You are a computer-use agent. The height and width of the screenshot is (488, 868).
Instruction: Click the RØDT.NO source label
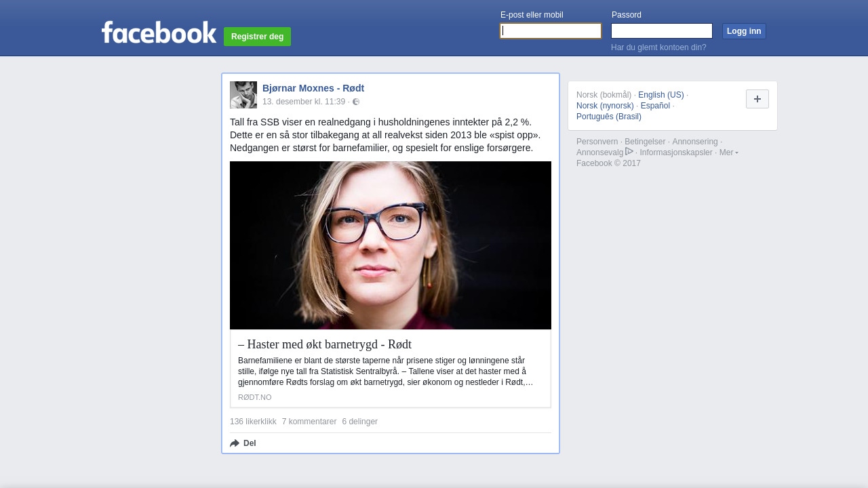(x=255, y=397)
